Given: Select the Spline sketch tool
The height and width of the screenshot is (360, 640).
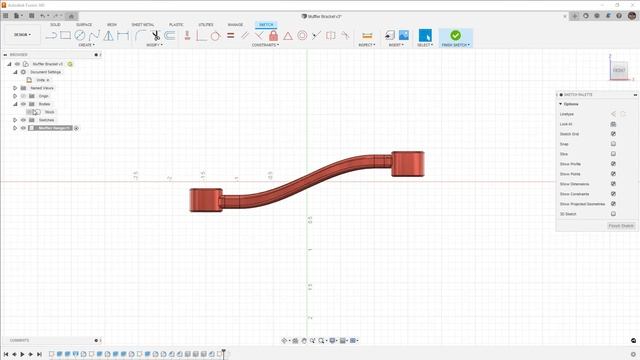Looking at the screenshot, I should (x=94, y=36).
